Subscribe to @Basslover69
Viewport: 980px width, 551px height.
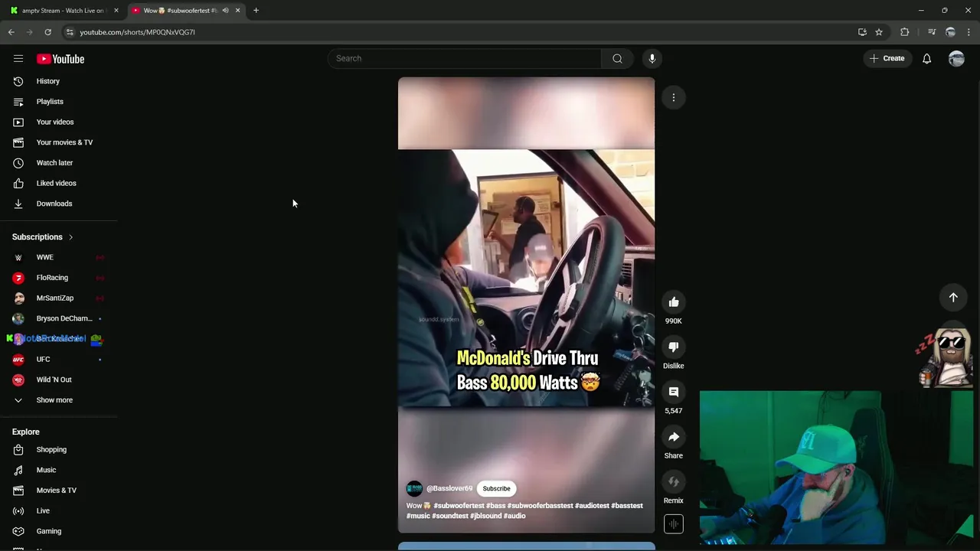pyautogui.click(x=496, y=488)
